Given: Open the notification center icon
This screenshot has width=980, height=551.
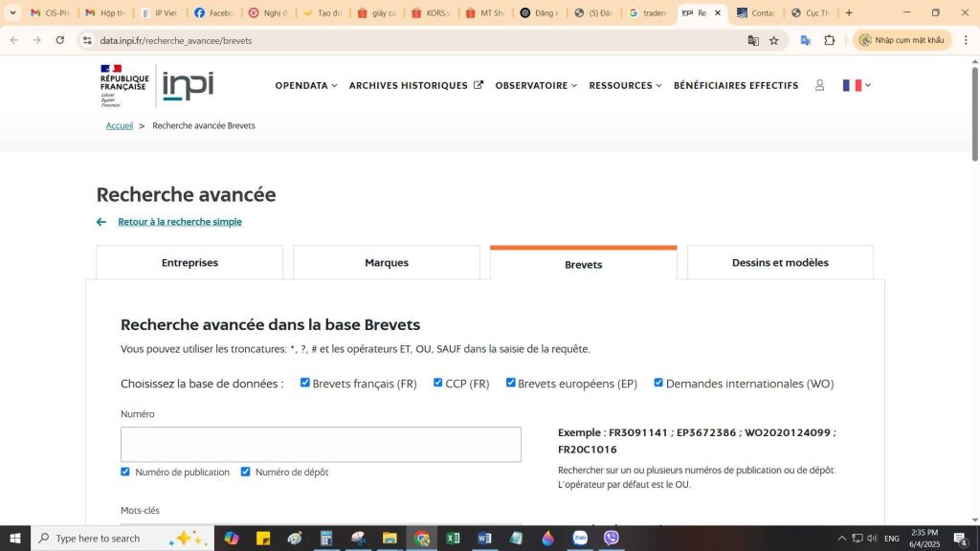Looking at the screenshot, I should 961,538.
